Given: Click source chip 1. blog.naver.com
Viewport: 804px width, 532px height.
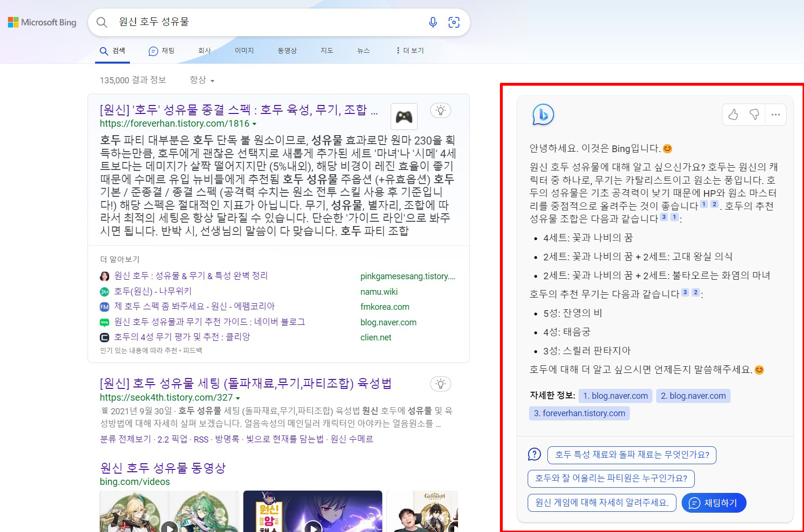Looking at the screenshot, I should click(x=615, y=396).
